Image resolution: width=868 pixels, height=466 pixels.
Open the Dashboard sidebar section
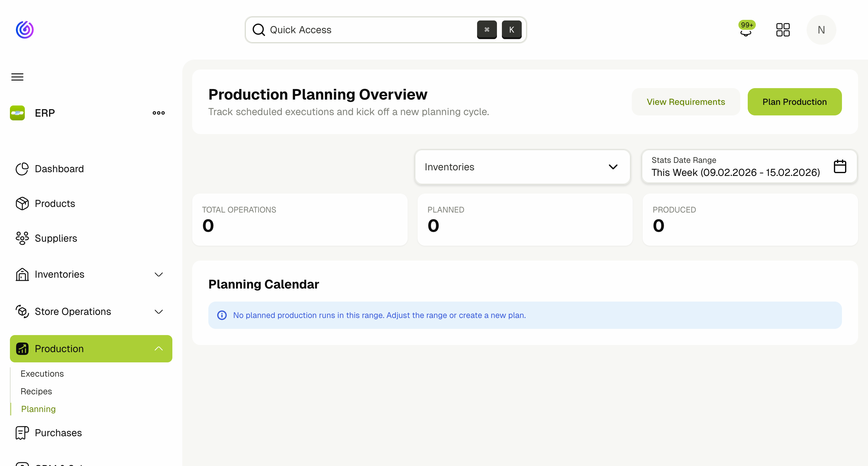click(59, 168)
